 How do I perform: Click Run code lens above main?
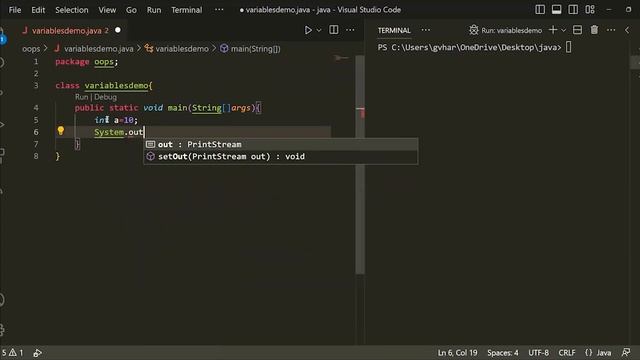coord(81,97)
